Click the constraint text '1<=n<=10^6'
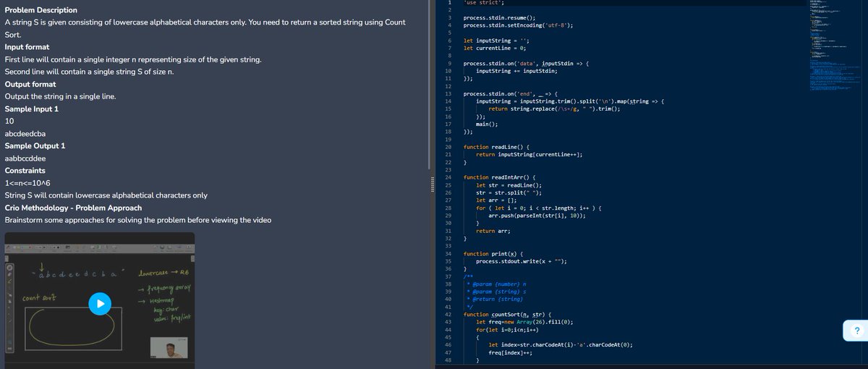Screen dimensions: 868x369 point(27,183)
